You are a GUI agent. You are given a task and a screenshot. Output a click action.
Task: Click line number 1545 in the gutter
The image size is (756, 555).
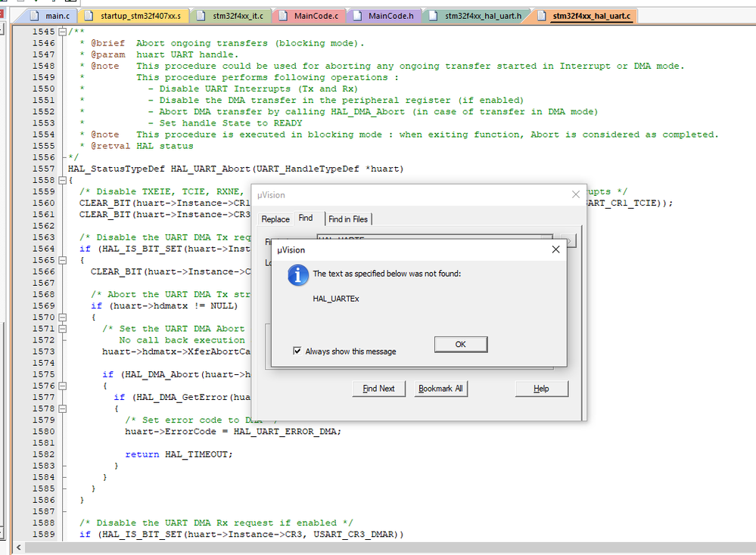coord(43,32)
